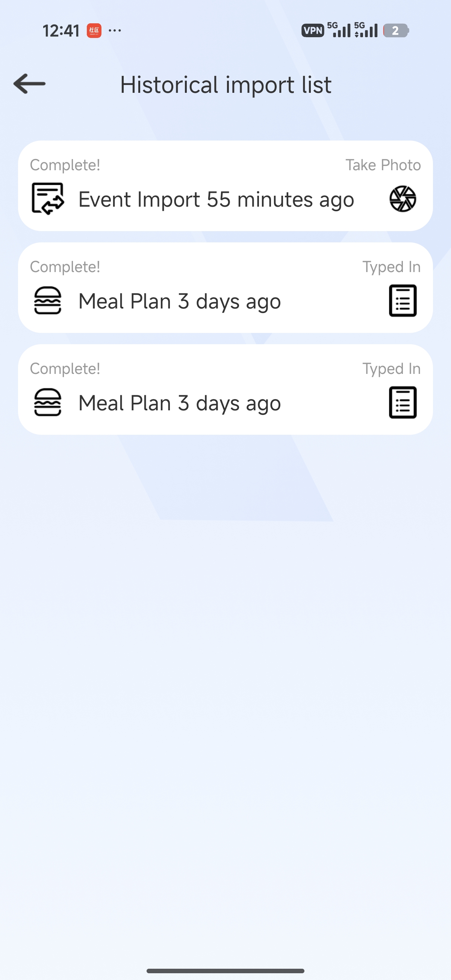
Task: Tap the home gesture bar
Action: [225, 971]
